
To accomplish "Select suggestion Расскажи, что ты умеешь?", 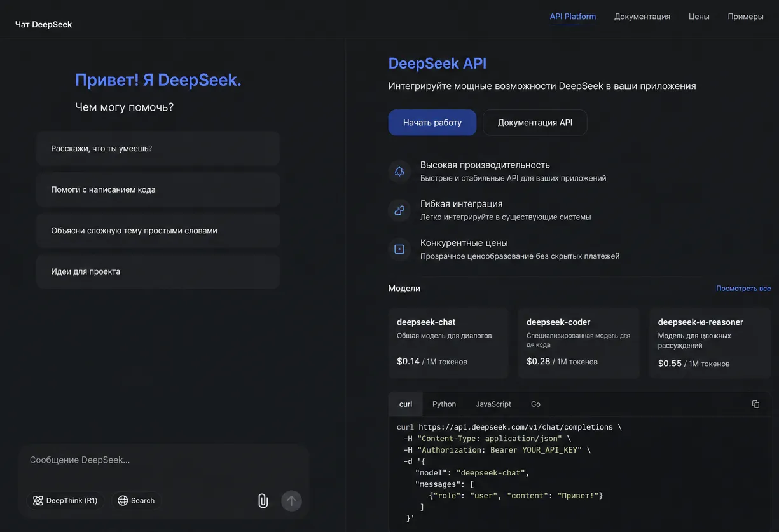I will [158, 149].
